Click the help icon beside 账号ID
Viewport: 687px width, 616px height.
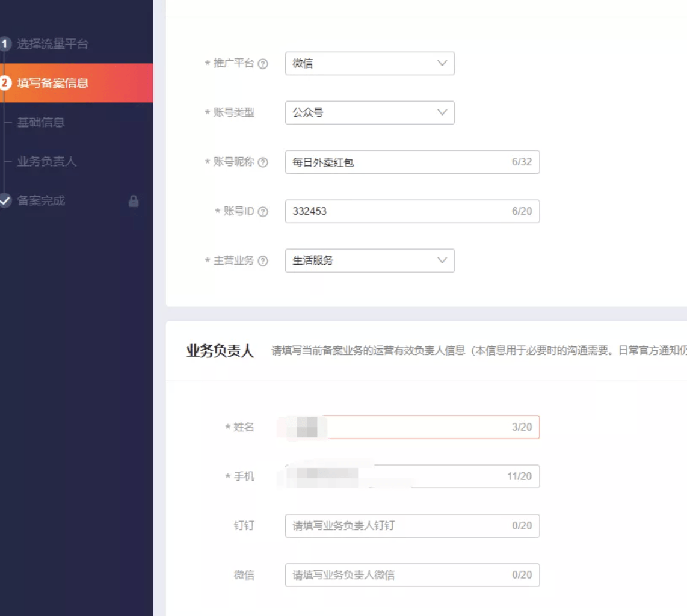pyautogui.click(x=263, y=212)
